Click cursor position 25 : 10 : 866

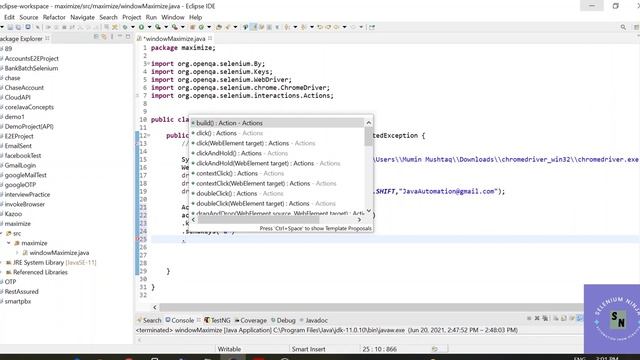pyautogui.click(x=379, y=349)
